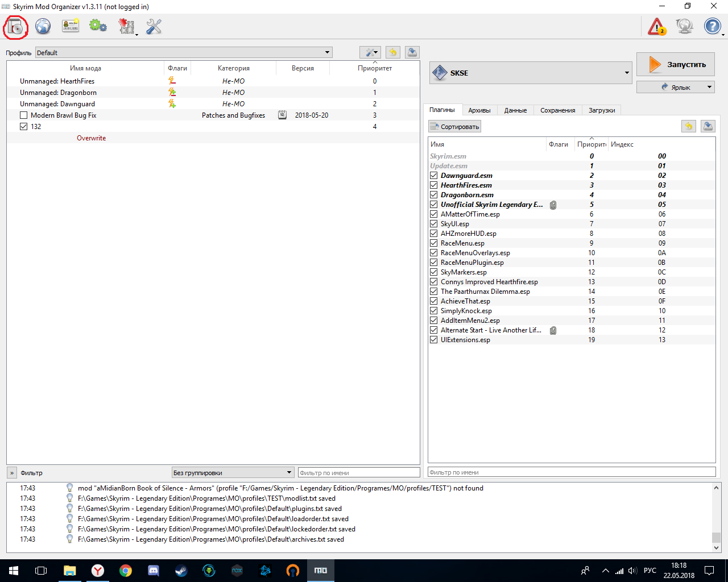Click Dragonborn conflict flag icon
The width and height of the screenshot is (728, 582).
coord(172,92)
